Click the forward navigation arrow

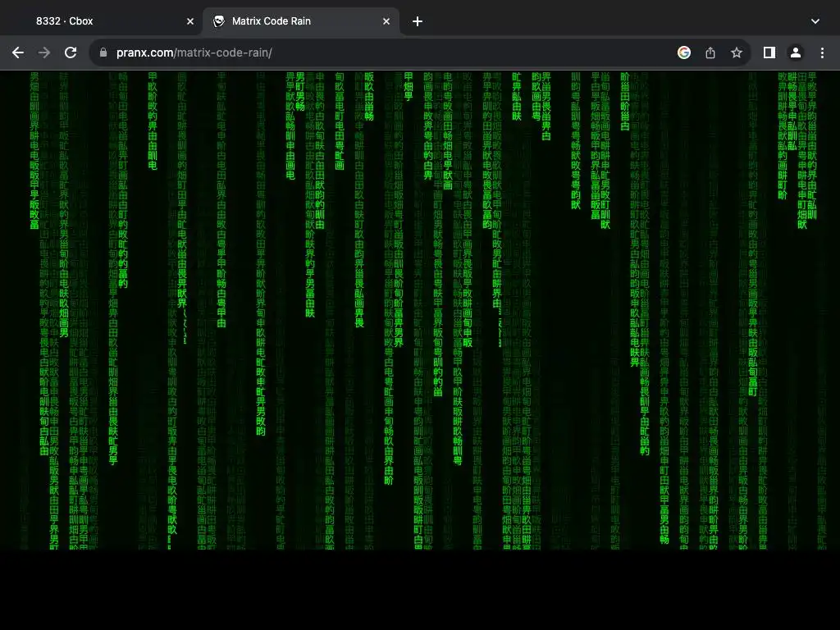coord(44,52)
